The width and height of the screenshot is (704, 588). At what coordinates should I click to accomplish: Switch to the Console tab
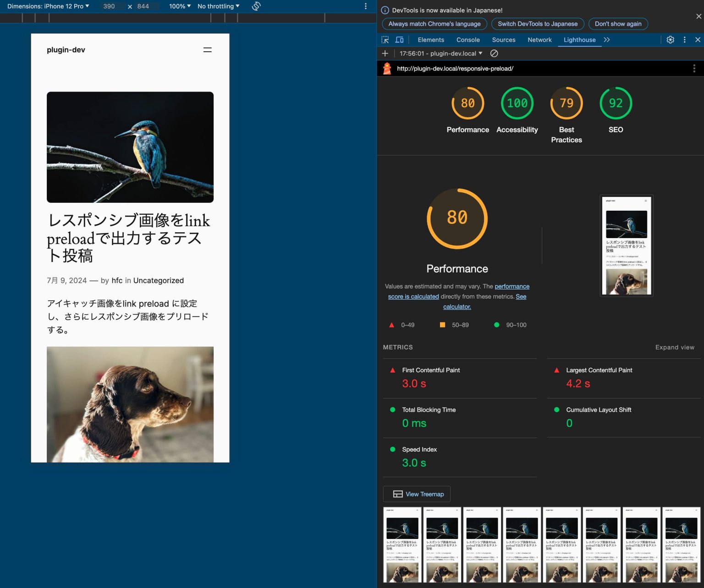467,40
